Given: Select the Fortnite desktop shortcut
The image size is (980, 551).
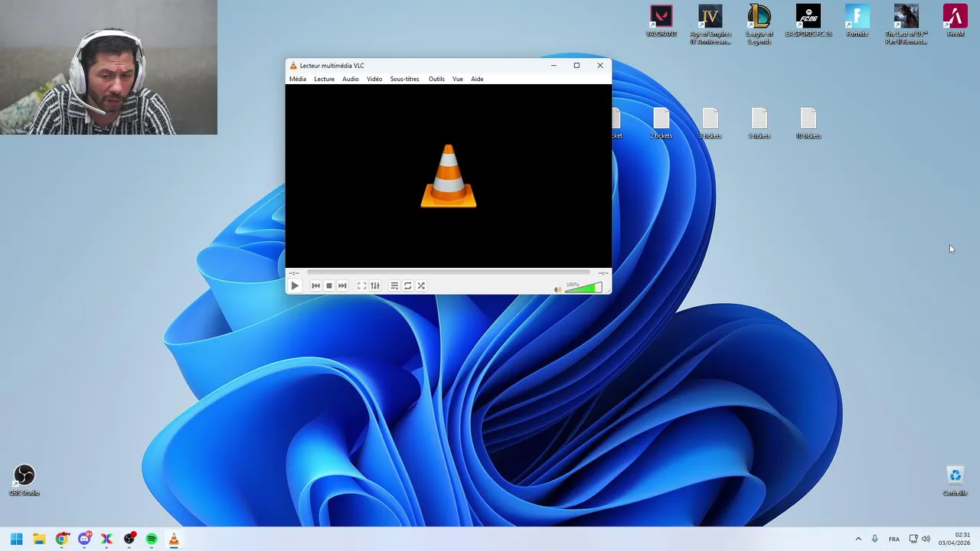Looking at the screenshot, I should click(857, 21).
